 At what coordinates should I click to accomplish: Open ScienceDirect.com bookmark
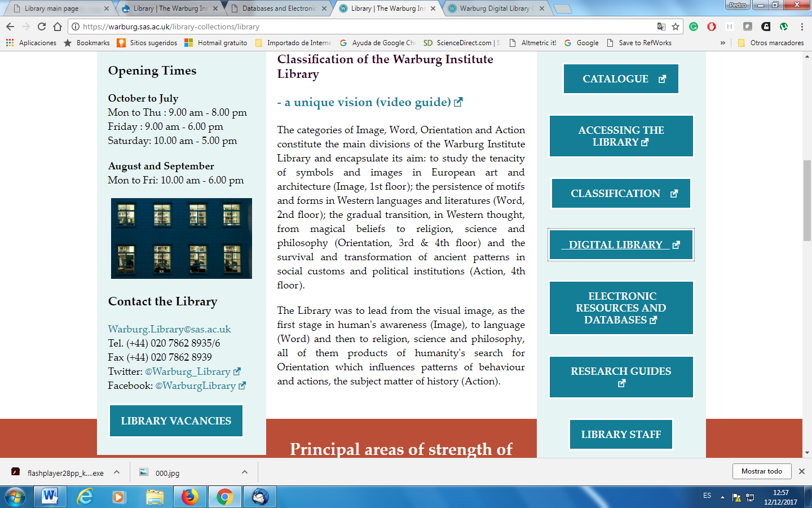tap(462, 43)
